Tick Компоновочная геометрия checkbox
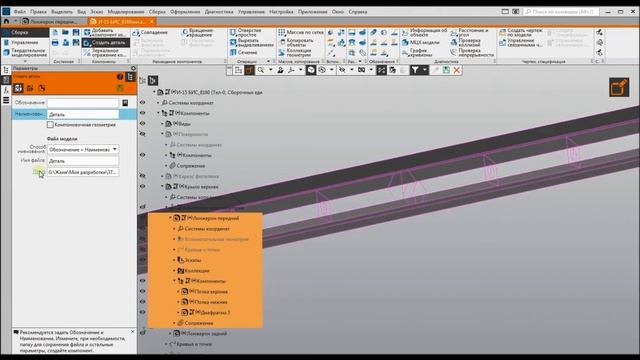The height and width of the screenshot is (360, 640). click(x=50, y=124)
